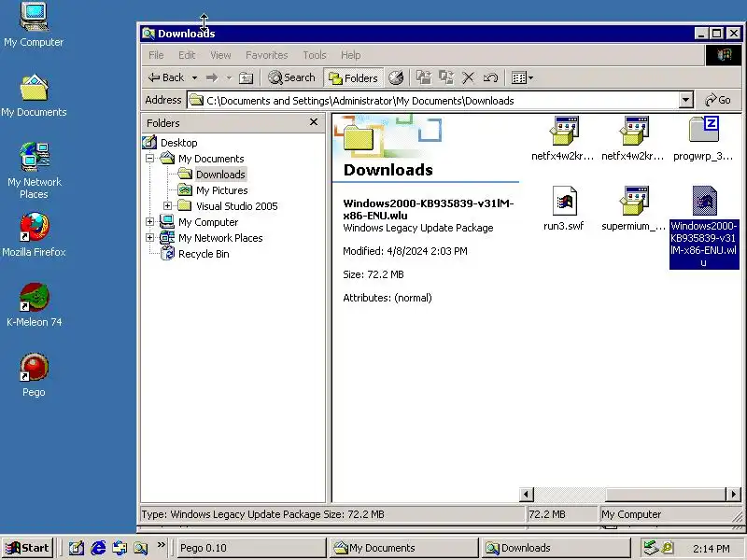Viewport: 747px width, 560px height.
Task: Select the run3.swf file
Action: (564, 208)
